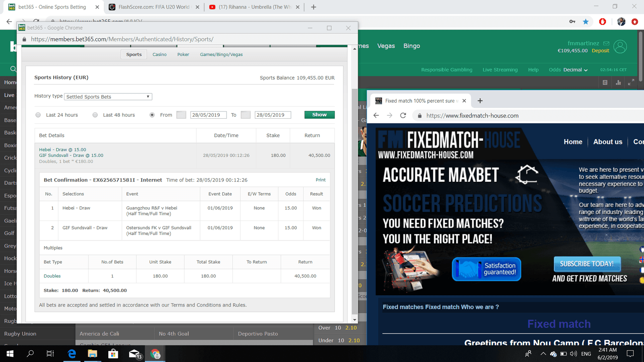Image resolution: width=644 pixels, height=362 pixels.
Task: Click the Print link in bet confirmation
Action: (320, 180)
